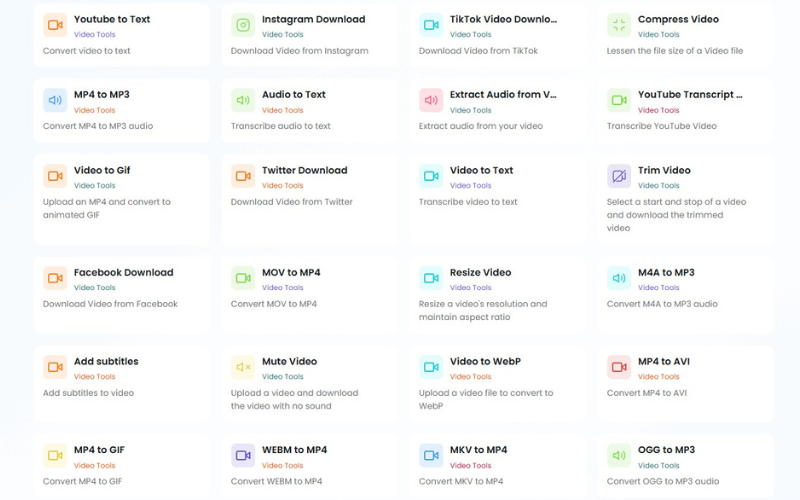This screenshot has height=500, width=800.
Task: Click Video Tools tag under YouTube Transcript
Action: (658, 110)
